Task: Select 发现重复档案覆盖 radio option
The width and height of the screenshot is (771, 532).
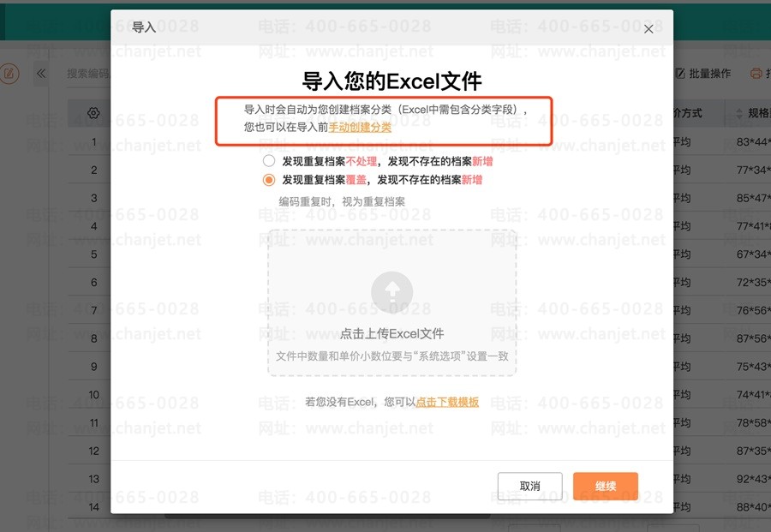Action: point(268,180)
